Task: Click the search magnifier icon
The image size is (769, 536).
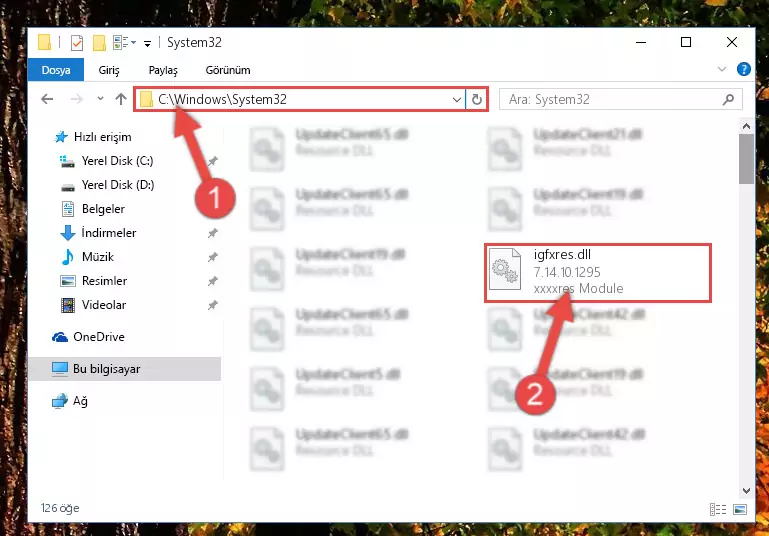Action: pyautogui.click(x=729, y=100)
